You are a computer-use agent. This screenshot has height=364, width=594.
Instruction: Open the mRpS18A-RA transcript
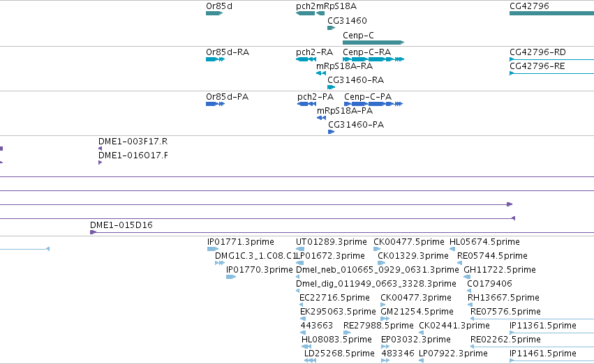pos(321,73)
